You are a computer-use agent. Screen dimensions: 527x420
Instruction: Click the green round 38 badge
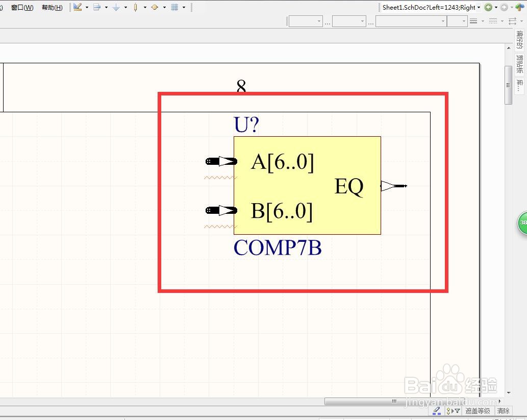522,223
